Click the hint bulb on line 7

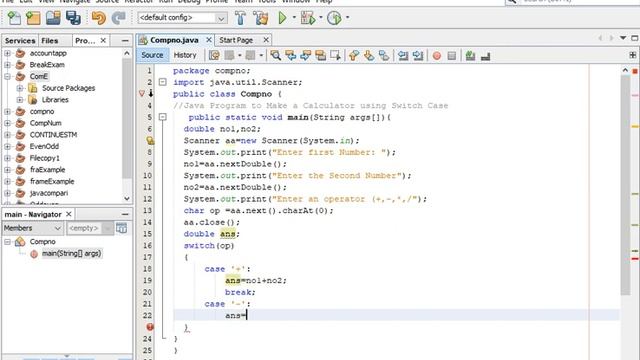pos(150,140)
